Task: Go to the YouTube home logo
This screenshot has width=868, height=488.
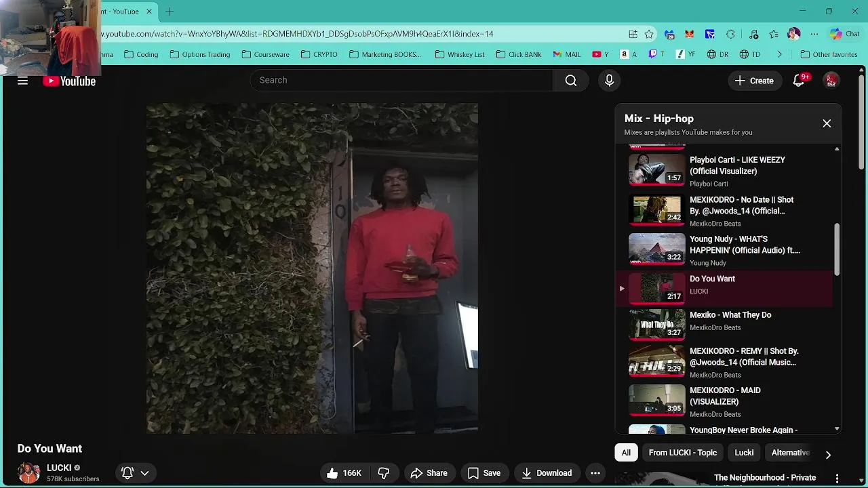Action: click(x=69, y=81)
